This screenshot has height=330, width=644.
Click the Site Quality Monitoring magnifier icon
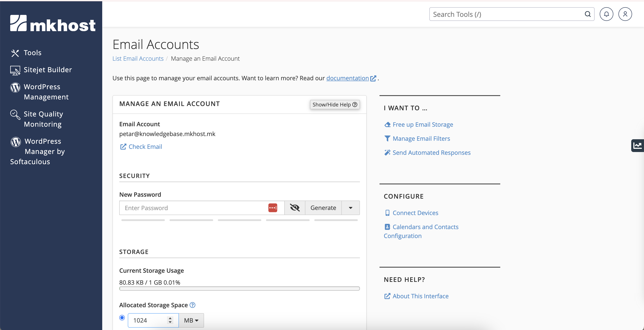click(15, 115)
